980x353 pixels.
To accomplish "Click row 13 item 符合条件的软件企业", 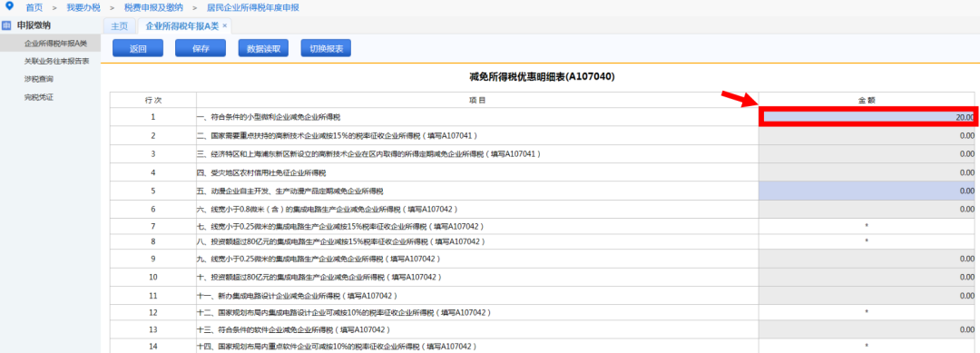I will (294, 329).
